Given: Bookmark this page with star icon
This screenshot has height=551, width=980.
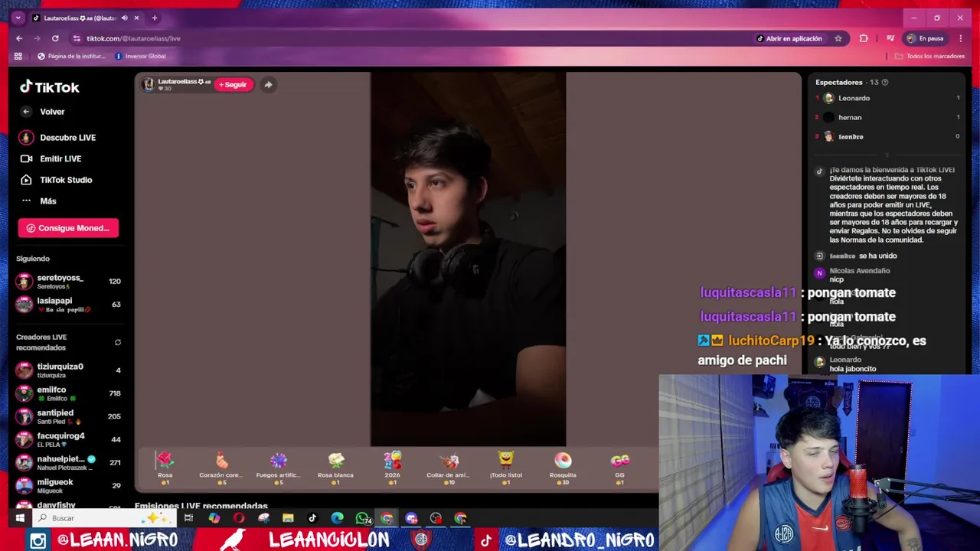Looking at the screenshot, I should [838, 38].
